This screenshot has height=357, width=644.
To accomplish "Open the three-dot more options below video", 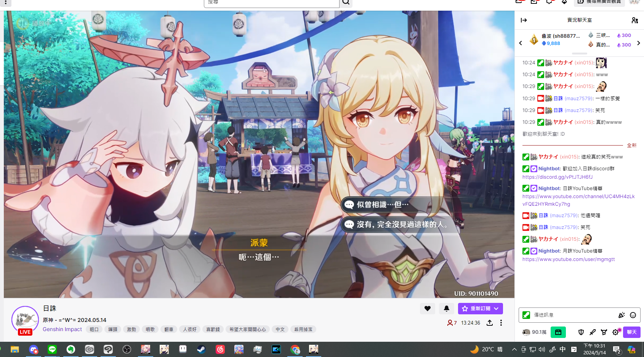I will 501,323.
